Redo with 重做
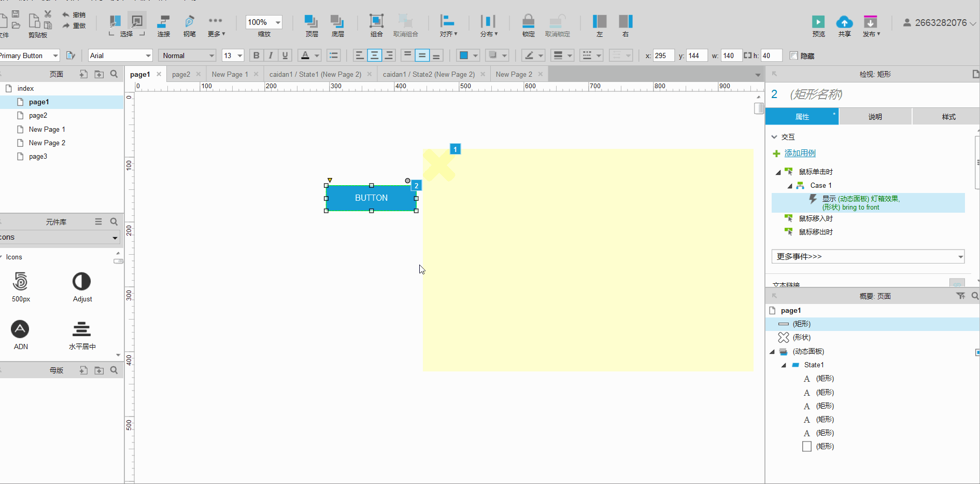980x484 pixels. (74, 25)
